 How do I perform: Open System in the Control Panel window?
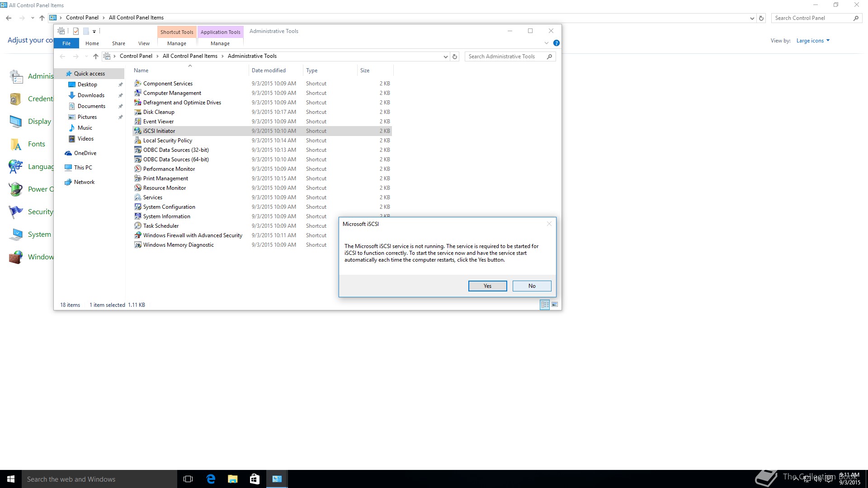(x=39, y=235)
